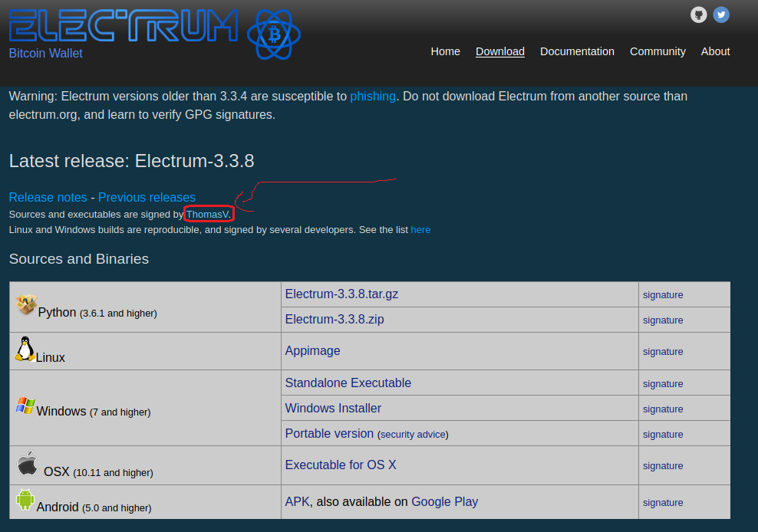Get signature for Electrum-3.3.8.tar.gz
The height and width of the screenshot is (532, 758).
pyautogui.click(x=663, y=295)
